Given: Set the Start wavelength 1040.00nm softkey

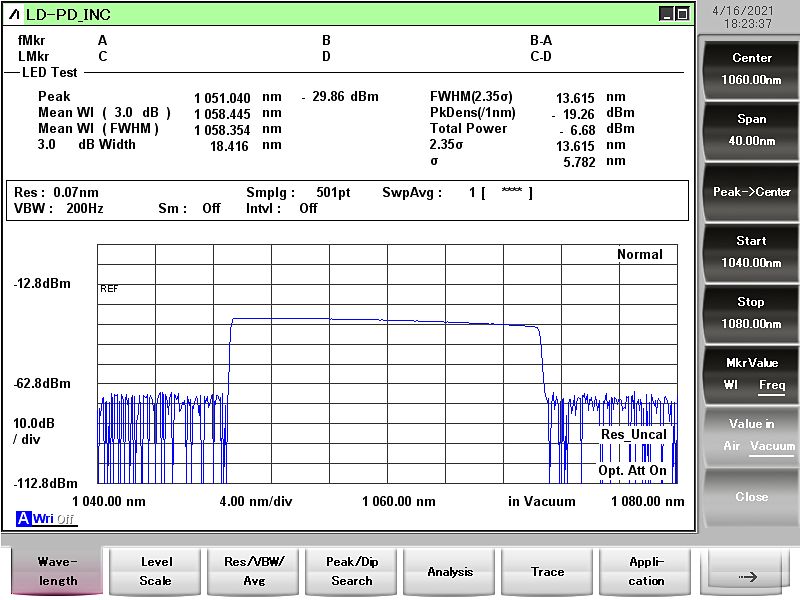Looking at the screenshot, I should pos(751,252).
